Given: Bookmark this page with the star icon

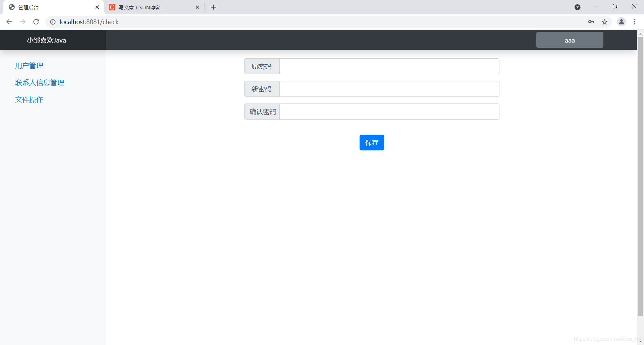Looking at the screenshot, I should (x=604, y=22).
